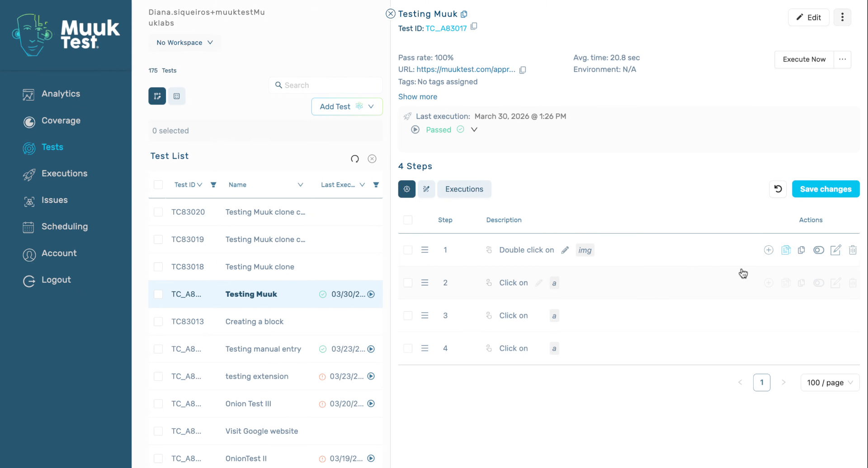This screenshot has width=868, height=468.
Task: Switch to the tree view icon in the tests panel
Action: (x=157, y=96)
